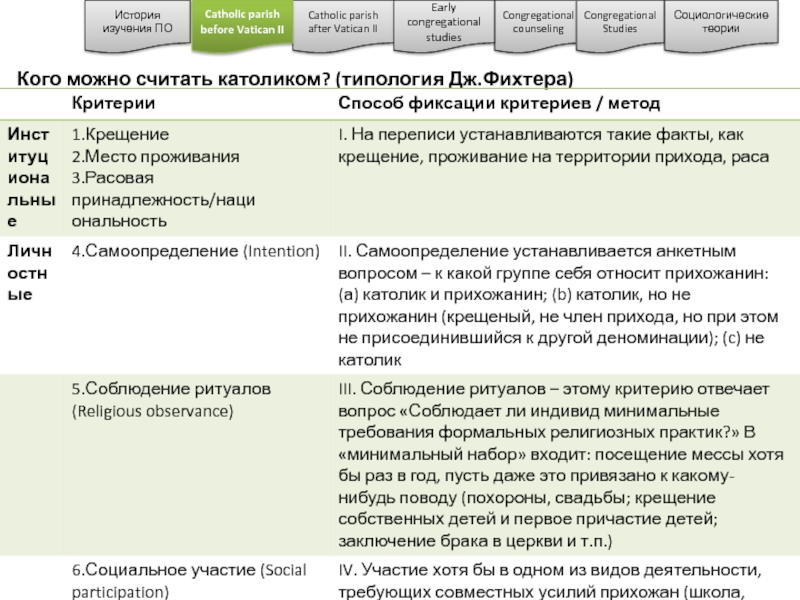Click the "Институциональные" row label
Screen dimensions: 800x600
32,177
